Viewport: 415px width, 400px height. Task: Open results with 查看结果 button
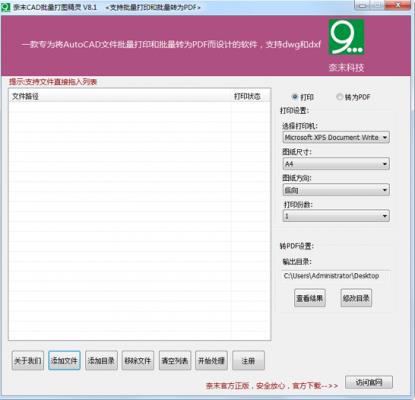(310, 298)
